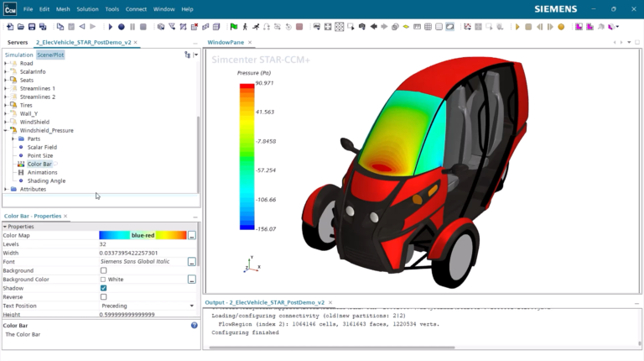Tick the Reverse checkbox
The image size is (644, 361).
coord(103,297)
